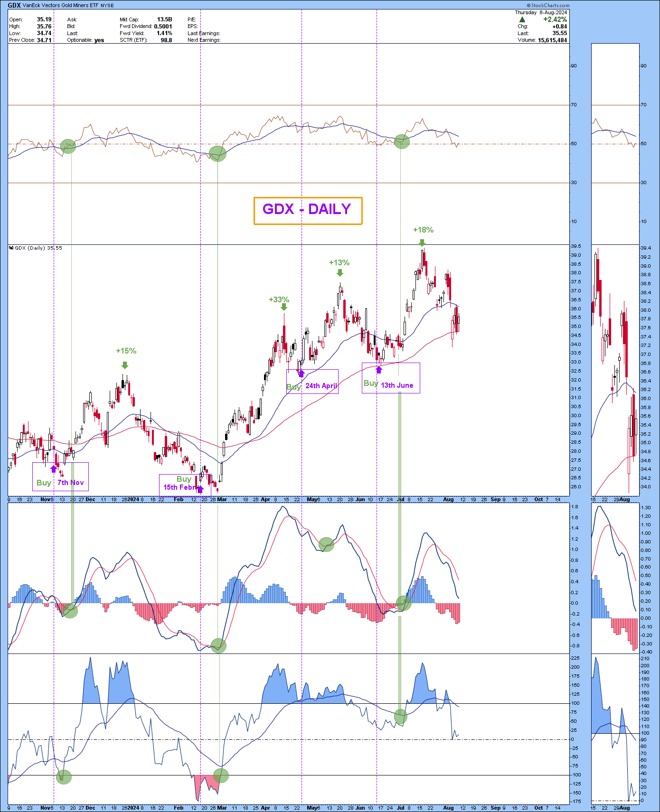Click the Buy 7th Nov annotation box
The image size is (660, 812).
(60, 476)
